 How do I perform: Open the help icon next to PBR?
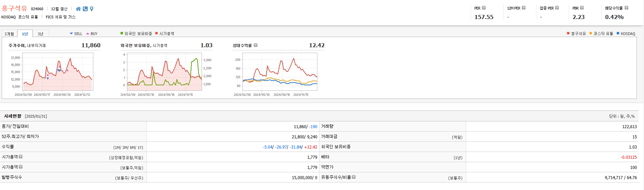[582, 8]
